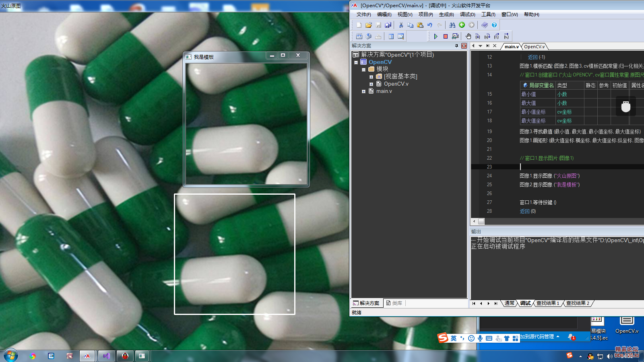This screenshot has width=644, height=362.
Task: Click the undo arrow icon
Action: [430, 25]
